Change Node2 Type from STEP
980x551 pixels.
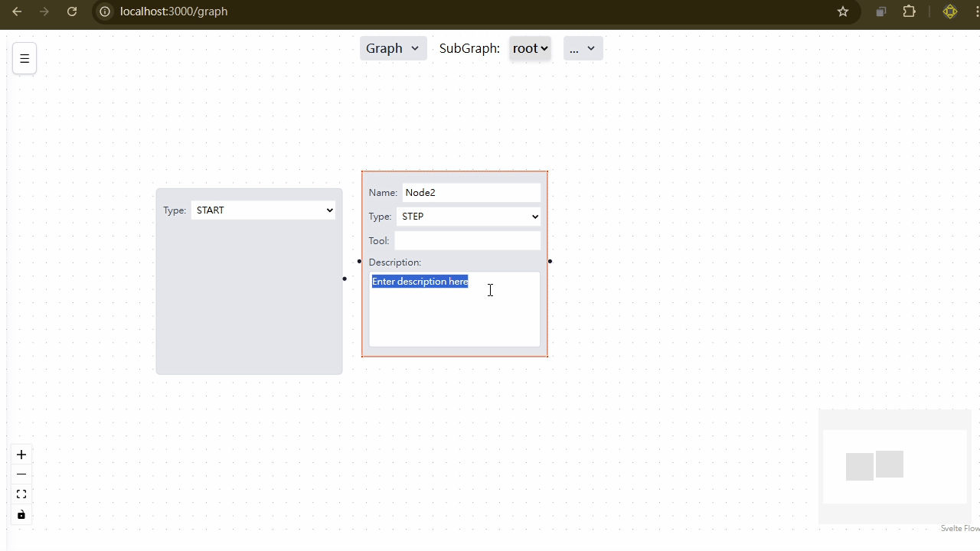tap(469, 217)
